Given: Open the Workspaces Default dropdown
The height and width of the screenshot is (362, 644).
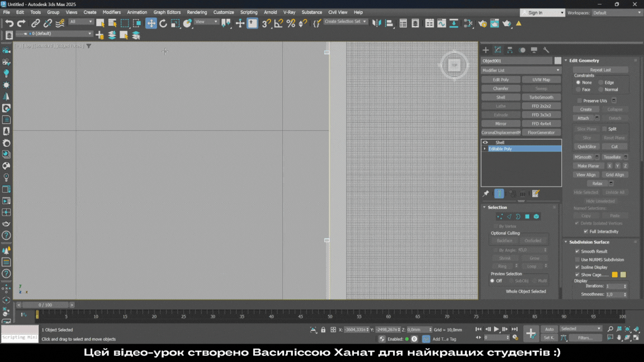Looking at the screenshot, I should coord(616,13).
